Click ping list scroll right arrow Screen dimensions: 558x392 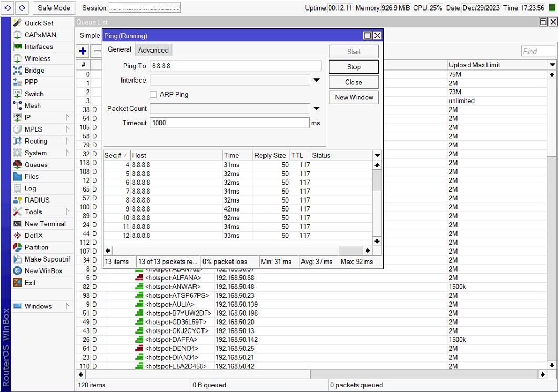pyautogui.click(x=368, y=250)
